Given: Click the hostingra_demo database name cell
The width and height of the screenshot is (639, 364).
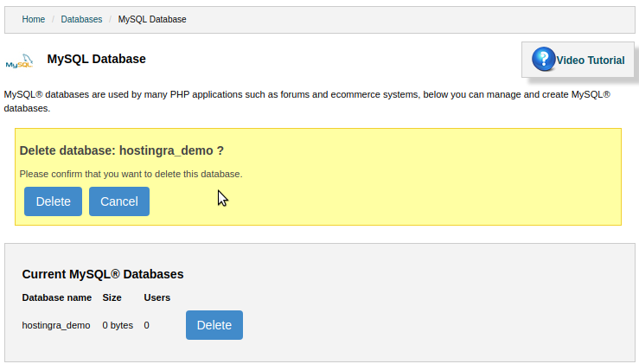Looking at the screenshot, I should pyautogui.click(x=56, y=325).
